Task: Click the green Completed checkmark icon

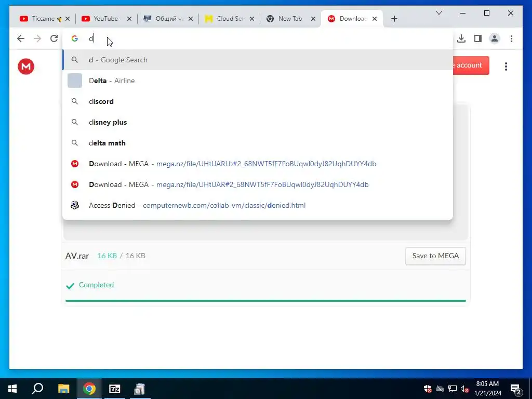Action: click(70, 286)
